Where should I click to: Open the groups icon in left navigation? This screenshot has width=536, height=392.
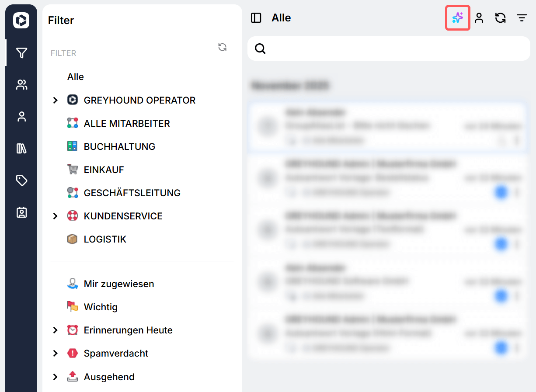(x=21, y=85)
